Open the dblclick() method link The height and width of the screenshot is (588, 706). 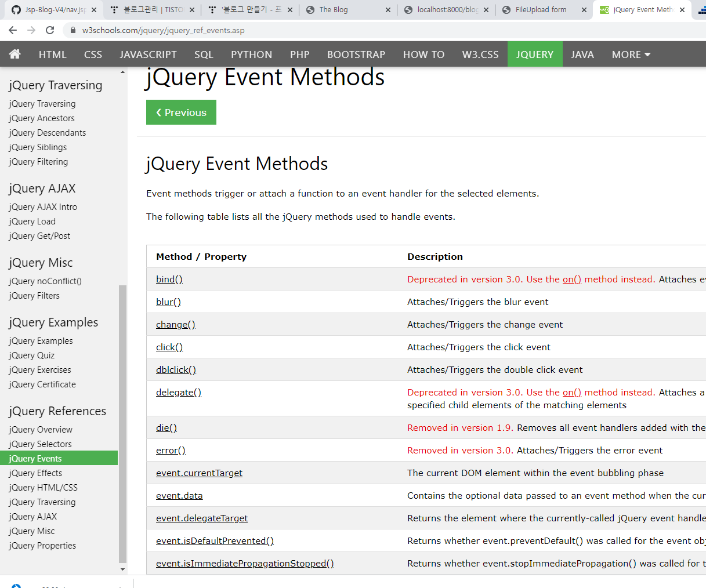[176, 369]
